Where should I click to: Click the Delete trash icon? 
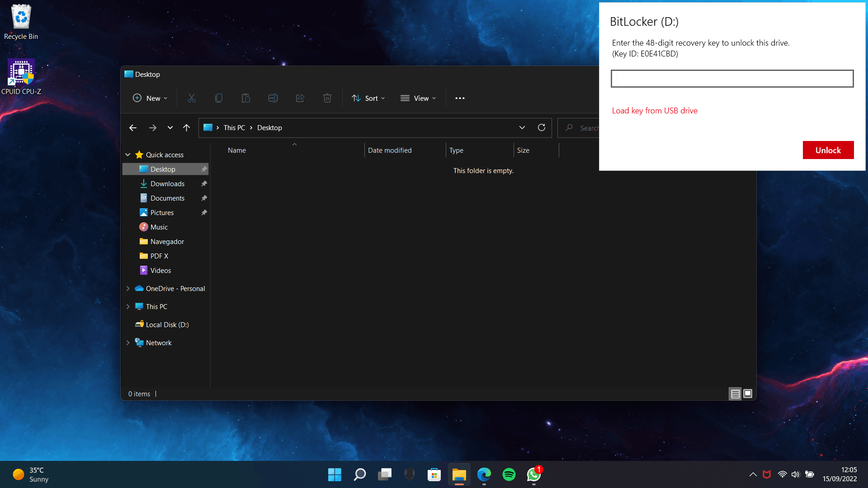click(327, 98)
